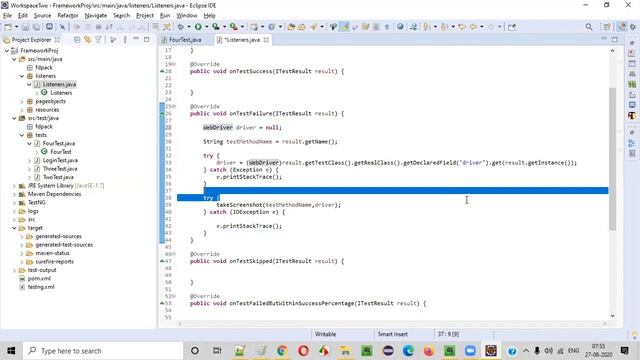Screen dimensions: 640x360
Task: Open Microsoft Edge from the taskbar
Action: tap(408, 351)
